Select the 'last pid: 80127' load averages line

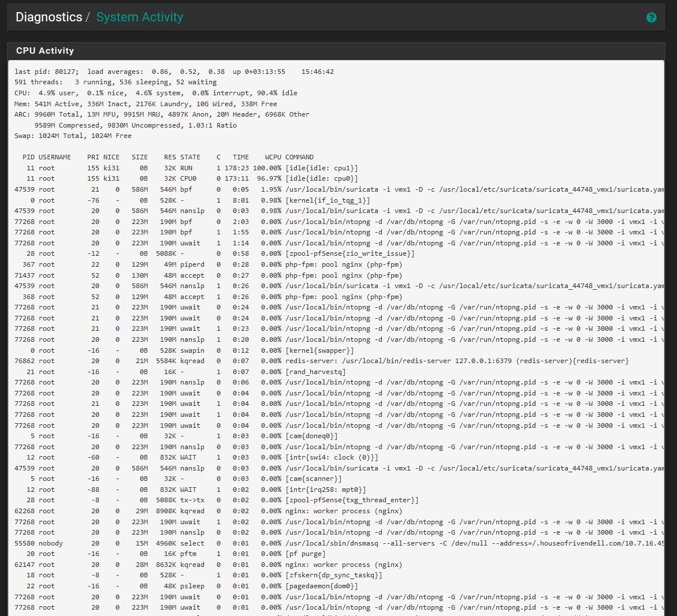tap(174, 72)
